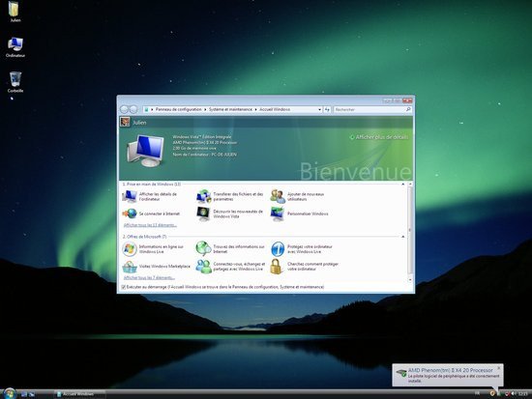532x399 pixels.
Task: Click Découvrir les nouveautés de Windows Vista text
Action: (238, 214)
